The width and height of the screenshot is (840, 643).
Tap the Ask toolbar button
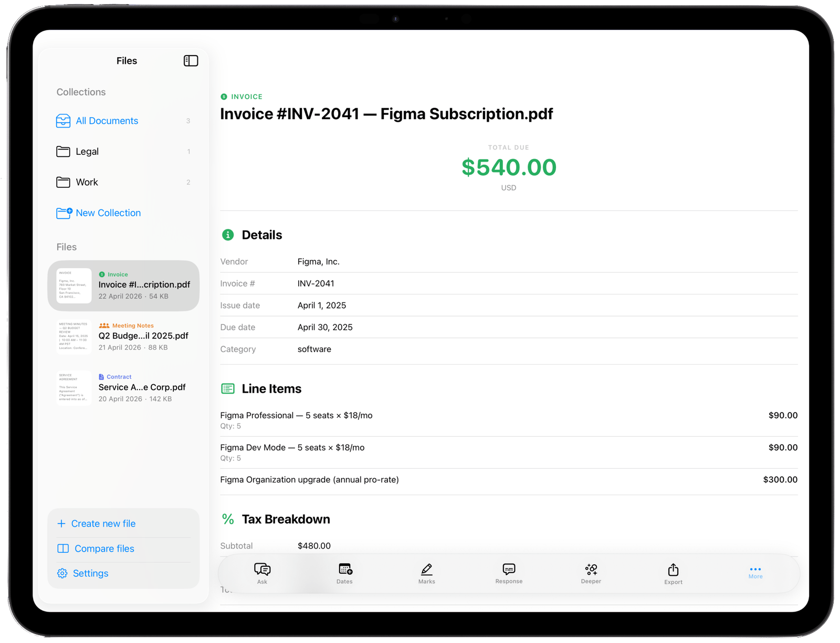[262, 573]
